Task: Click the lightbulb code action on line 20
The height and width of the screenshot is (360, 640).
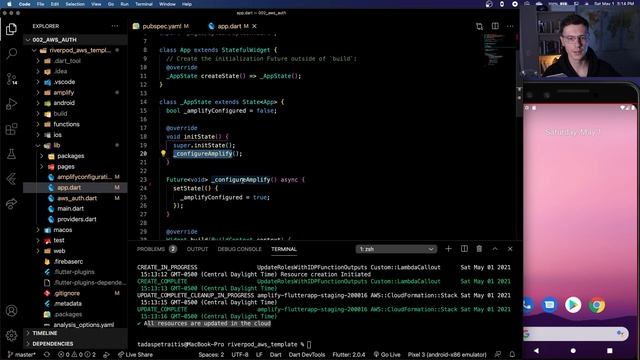Action: point(163,153)
